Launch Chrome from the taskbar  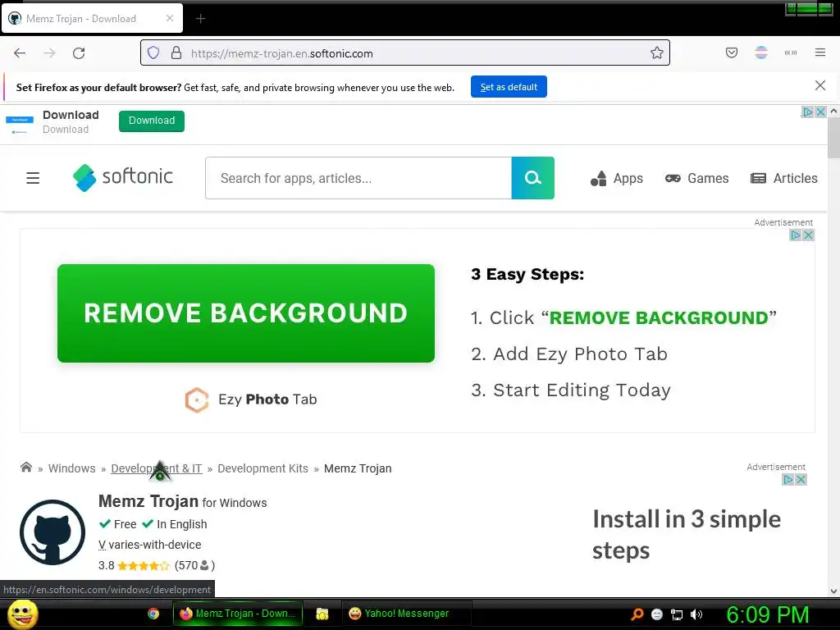(153, 614)
